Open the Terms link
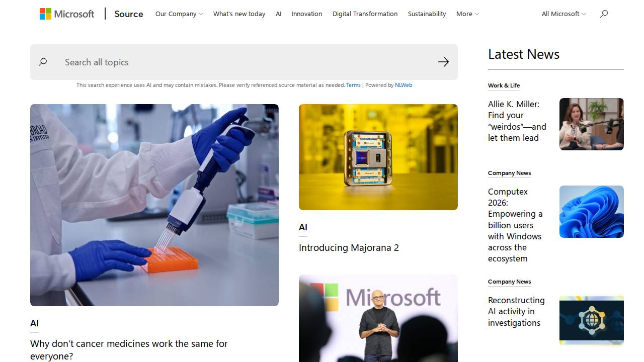644x362 pixels. 353,85
